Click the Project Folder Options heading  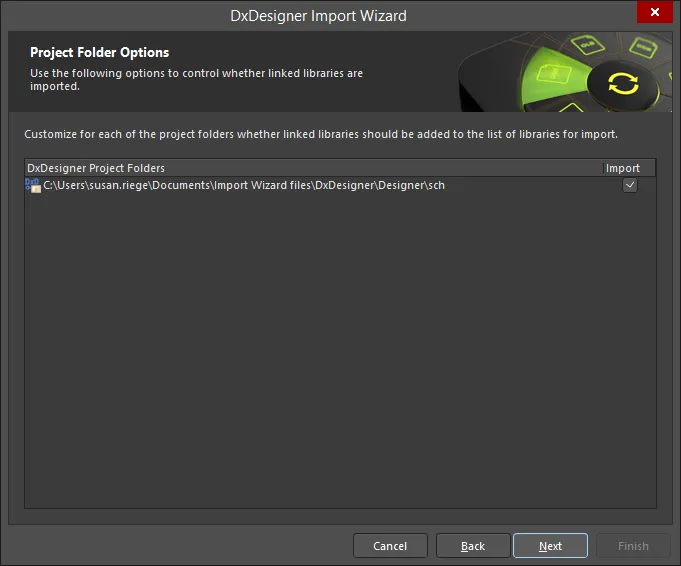pyautogui.click(x=99, y=53)
